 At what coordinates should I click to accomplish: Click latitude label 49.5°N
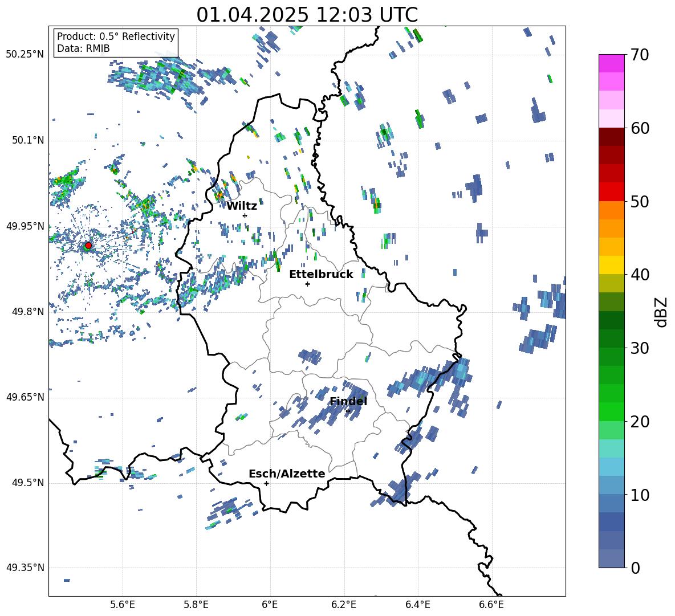28,483
